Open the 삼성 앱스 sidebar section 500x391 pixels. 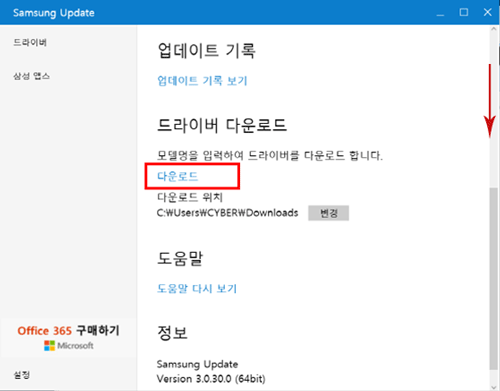[x=32, y=76]
